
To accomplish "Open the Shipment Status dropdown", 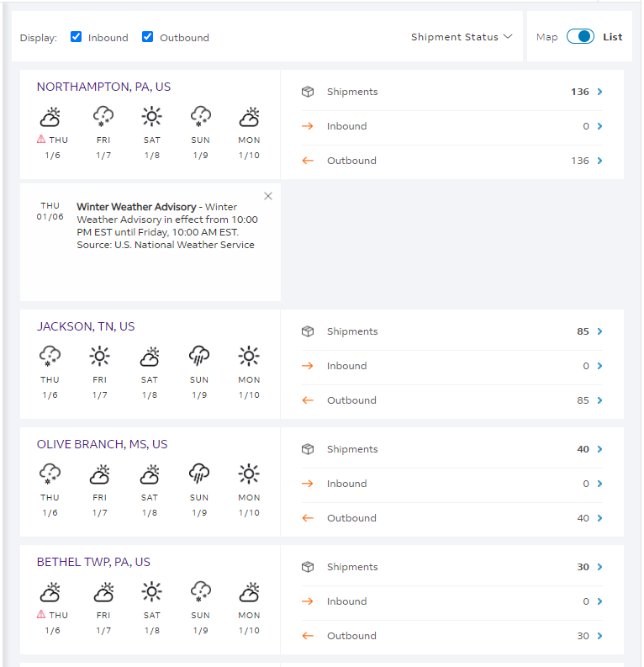I will coord(462,37).
